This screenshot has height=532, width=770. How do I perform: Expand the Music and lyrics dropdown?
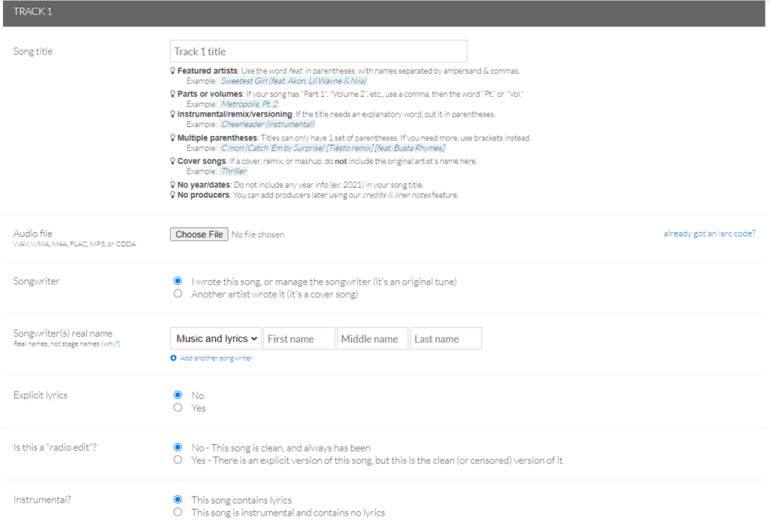(x=217, y=339)
